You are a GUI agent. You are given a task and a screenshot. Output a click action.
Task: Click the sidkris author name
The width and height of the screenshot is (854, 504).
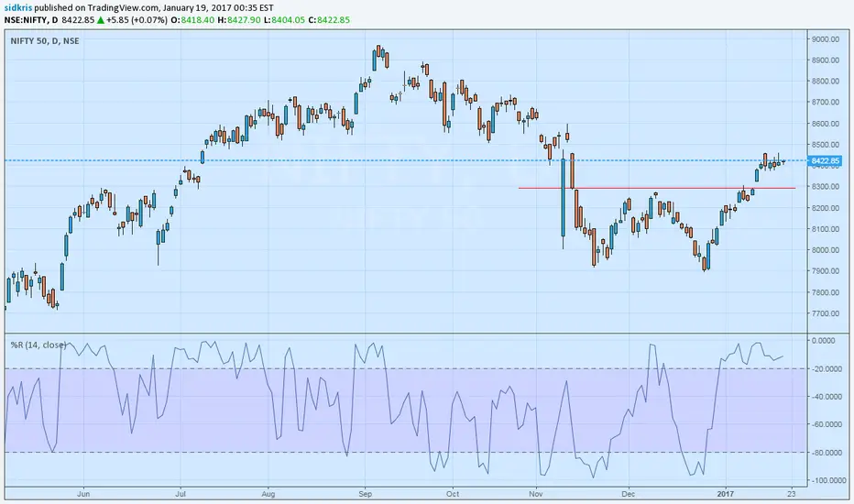[18, 7]
